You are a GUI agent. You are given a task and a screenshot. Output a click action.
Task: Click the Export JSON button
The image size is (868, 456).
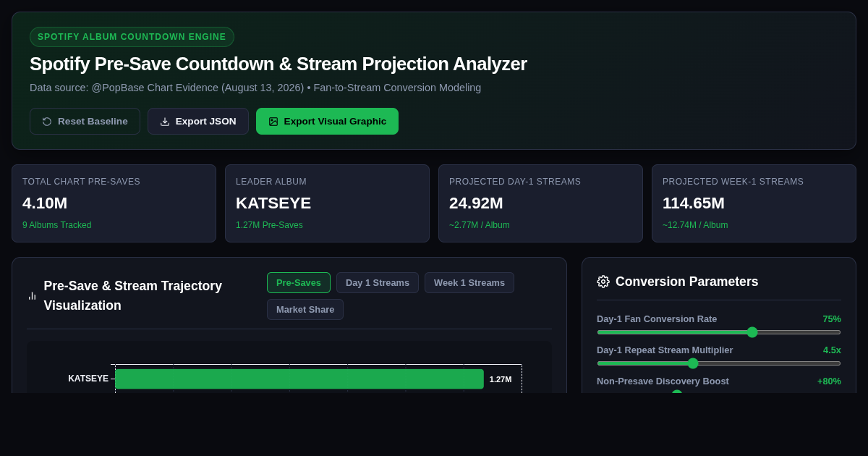(198, 122)
